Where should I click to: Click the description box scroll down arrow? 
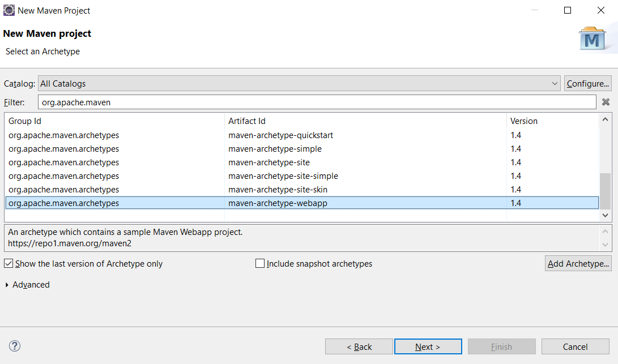pos(605,245)
